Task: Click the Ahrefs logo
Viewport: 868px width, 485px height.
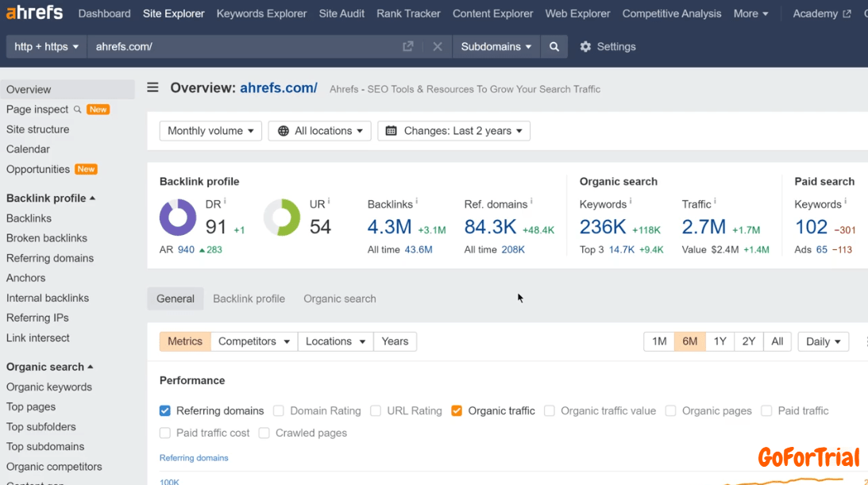Action: 34,12
